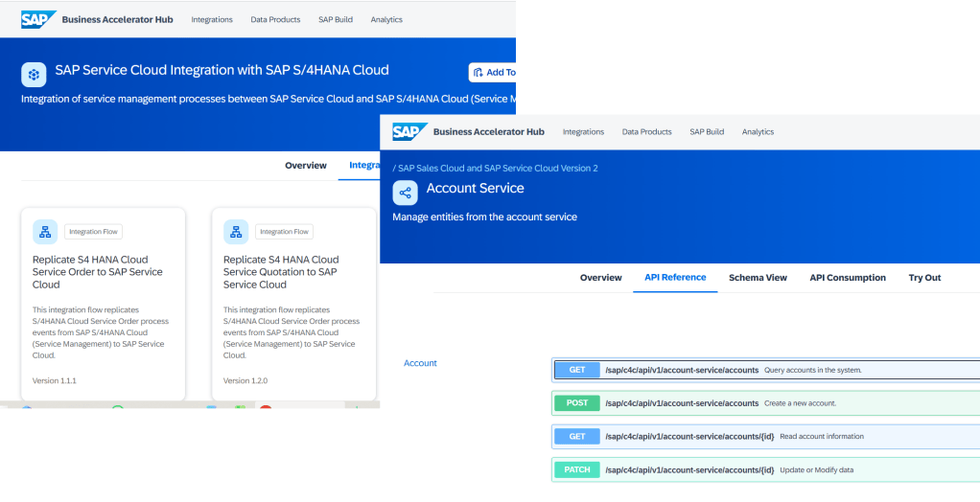Screen dimensions: 980x502
Task: Switch to the partly hidden Integrations tab
Action: pyautogui.click(x=364, y=166)
